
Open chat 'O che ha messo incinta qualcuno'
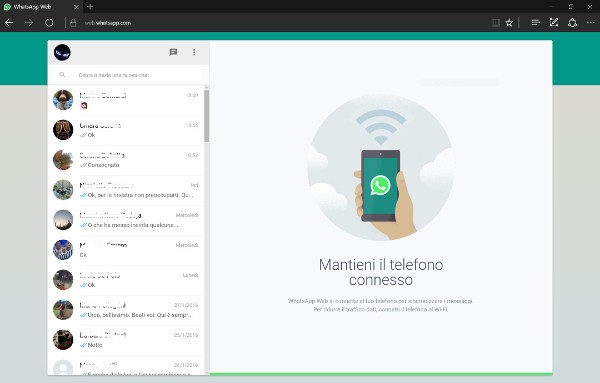point(126,220)
